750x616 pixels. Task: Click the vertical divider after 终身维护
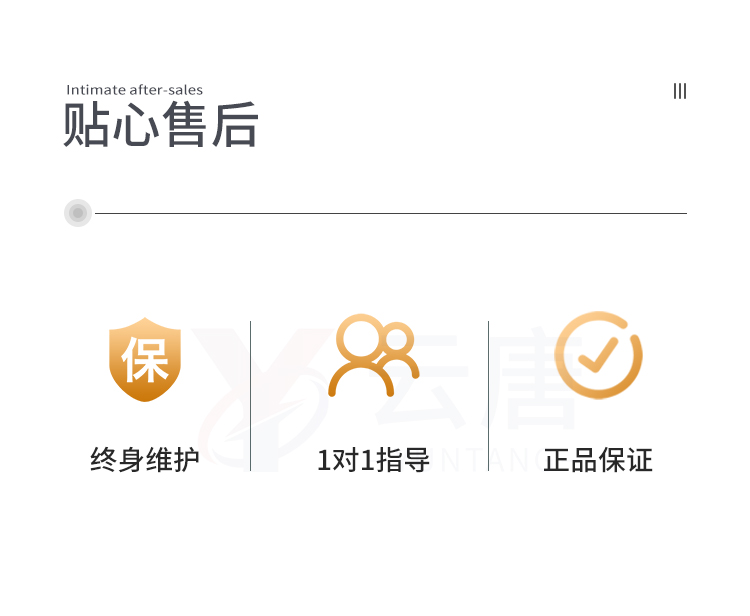pos(250,396)
